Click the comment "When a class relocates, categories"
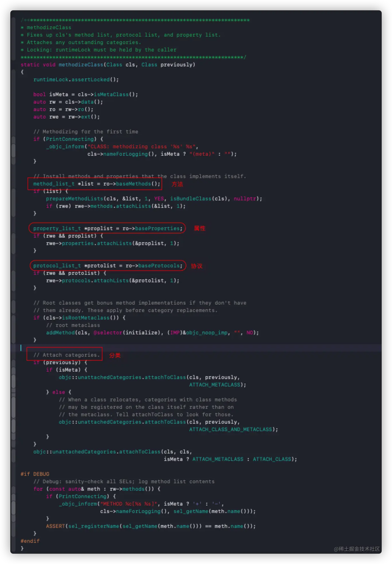This screenshot has width=392, height=564. click(148, 400)
